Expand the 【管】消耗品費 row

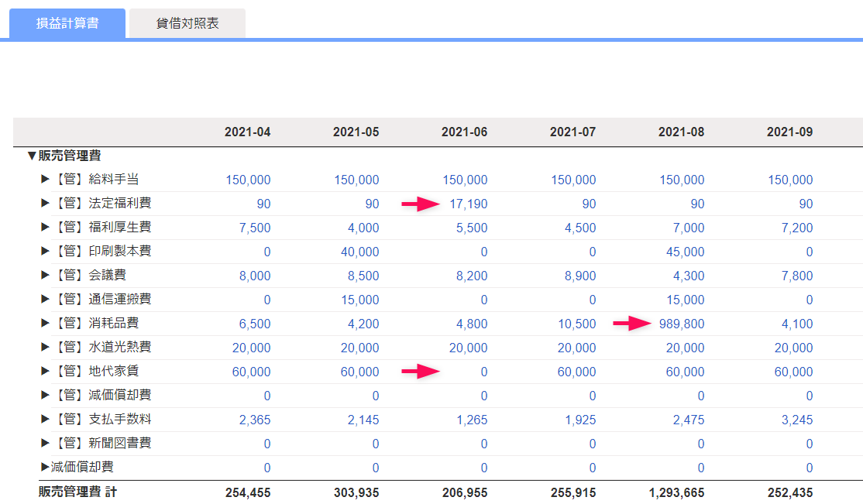(x=45, y=323)
